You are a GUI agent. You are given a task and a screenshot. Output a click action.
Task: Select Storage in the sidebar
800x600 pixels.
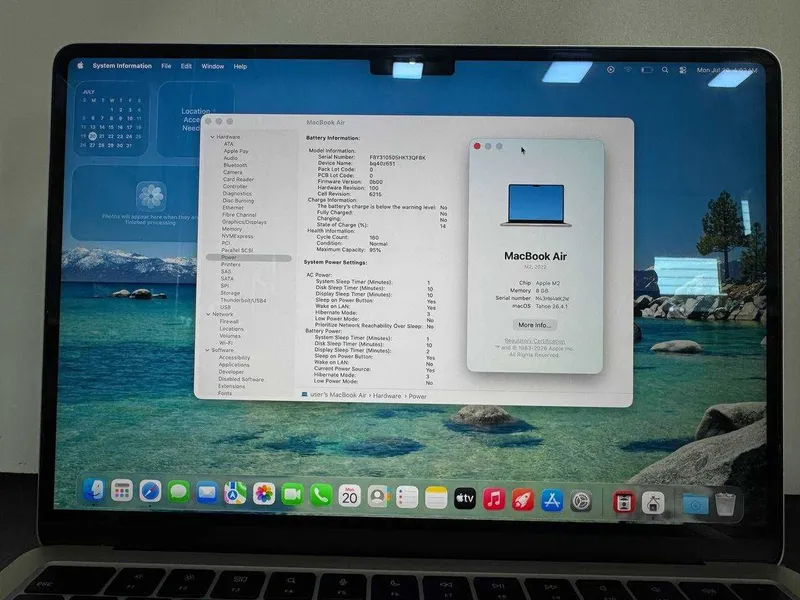(x=230, y=293)
